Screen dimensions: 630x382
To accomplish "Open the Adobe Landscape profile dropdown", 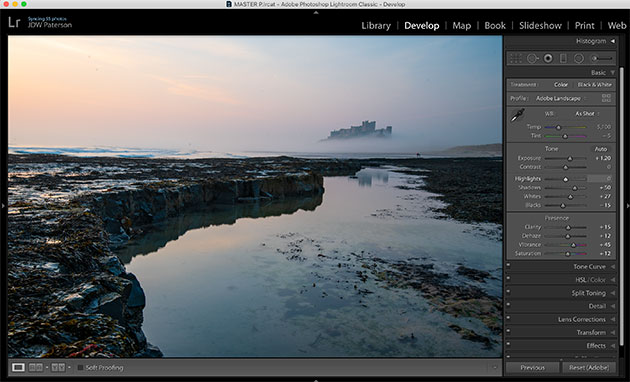I will click(x=561, y=98).
